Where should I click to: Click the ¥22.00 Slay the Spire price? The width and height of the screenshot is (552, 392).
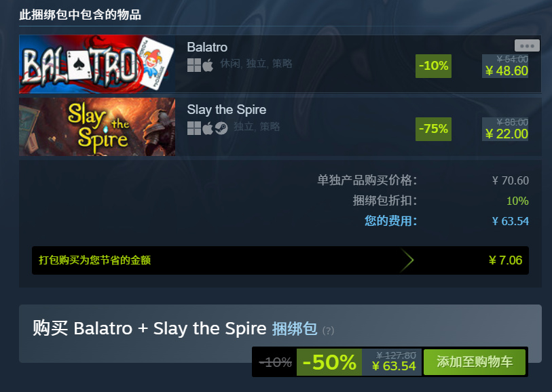(x=507, y=134)
